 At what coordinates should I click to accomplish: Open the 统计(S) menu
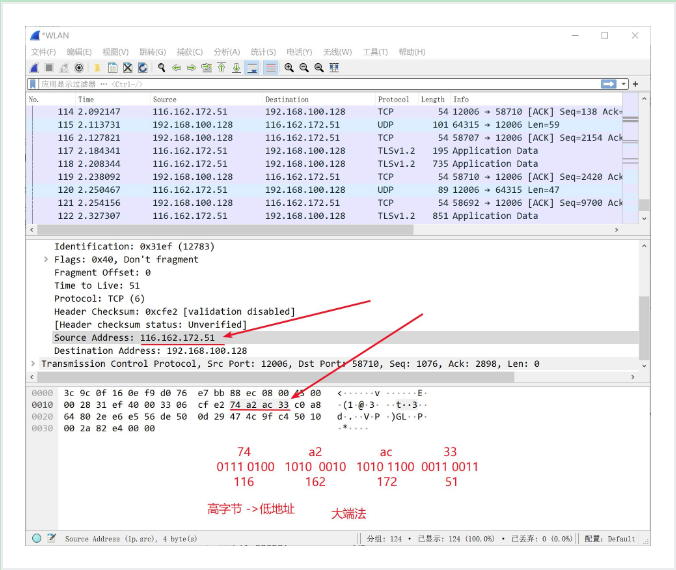tap(263, 52)
